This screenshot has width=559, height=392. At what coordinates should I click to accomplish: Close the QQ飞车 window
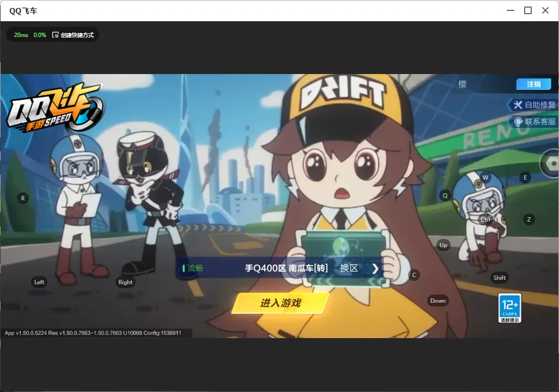pyautogui.click(x=545, y=11)
